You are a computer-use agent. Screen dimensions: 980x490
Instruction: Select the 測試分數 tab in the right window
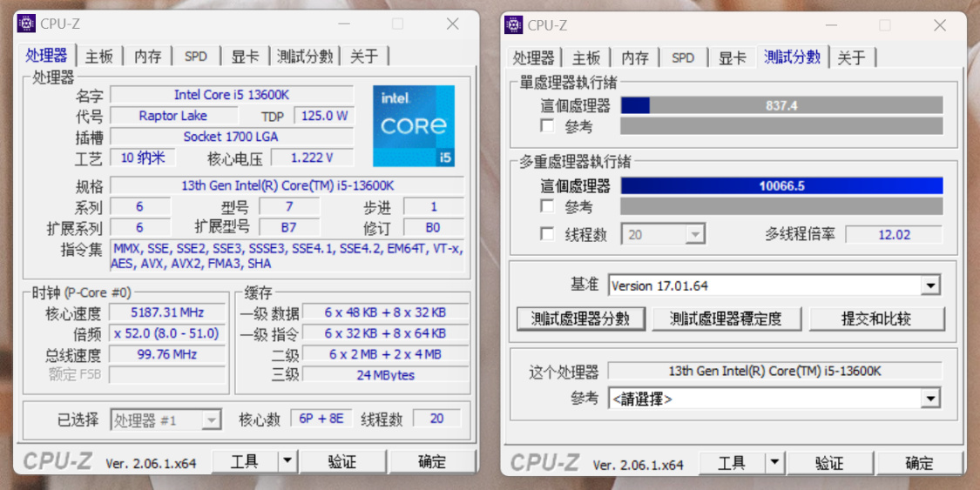(792, 57)
